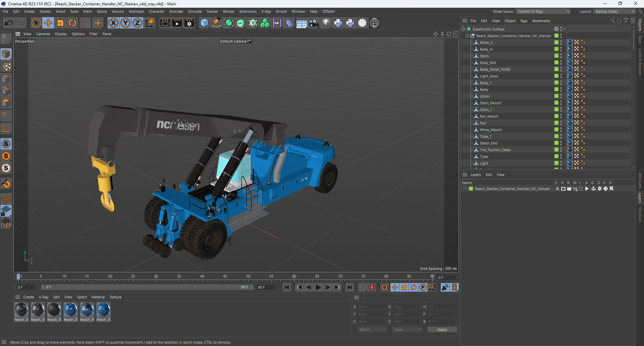Screen dimensions: 644x346
Task: Select the Scale tool
Action: (60, 23)
